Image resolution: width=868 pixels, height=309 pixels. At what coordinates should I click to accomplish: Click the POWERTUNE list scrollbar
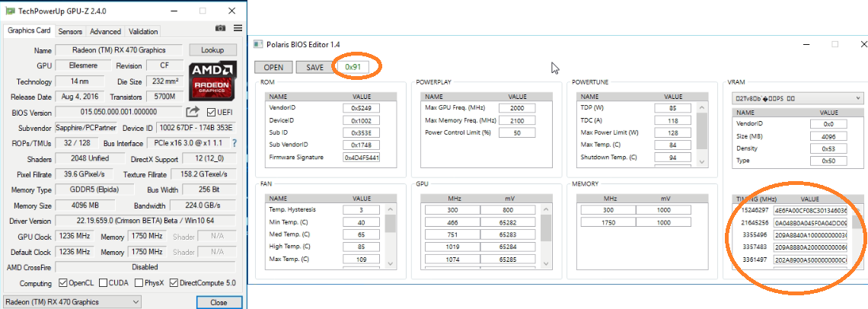(x=701, y=133)
